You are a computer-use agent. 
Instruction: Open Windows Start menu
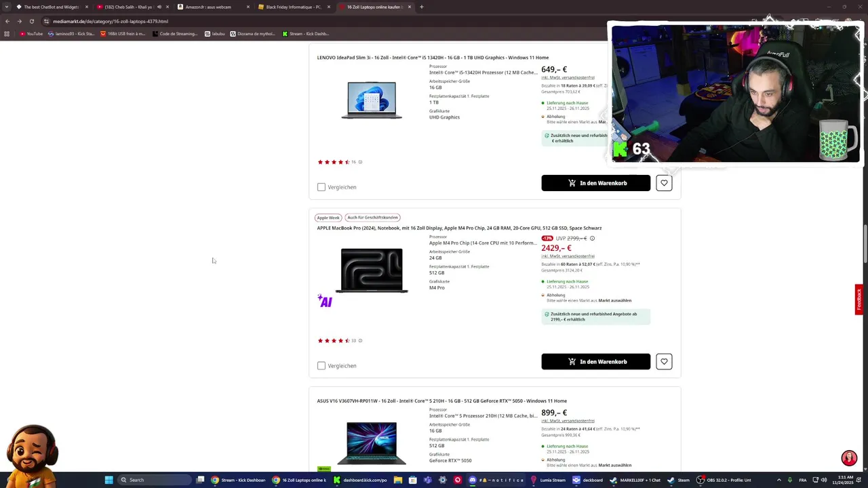(x=108, y=480)
